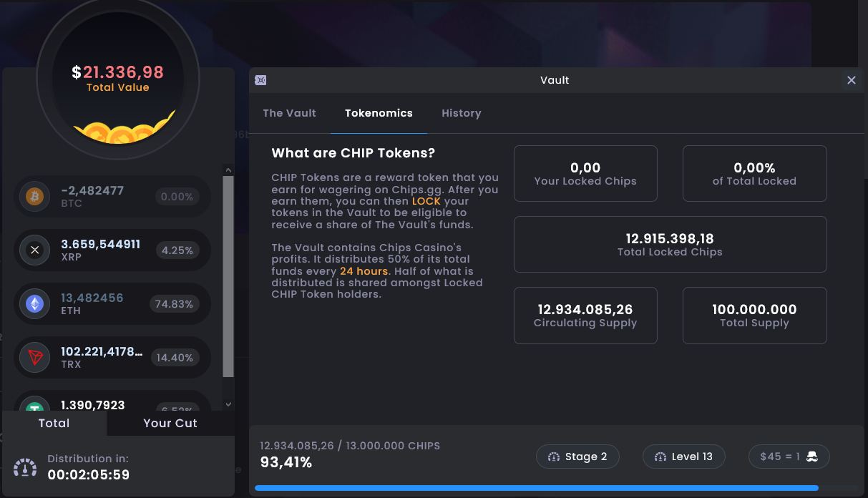Click the 93,41% progress percentage
Image resolution: width=868 pixels, height=498 pixels.
click(x=286, y=462)
